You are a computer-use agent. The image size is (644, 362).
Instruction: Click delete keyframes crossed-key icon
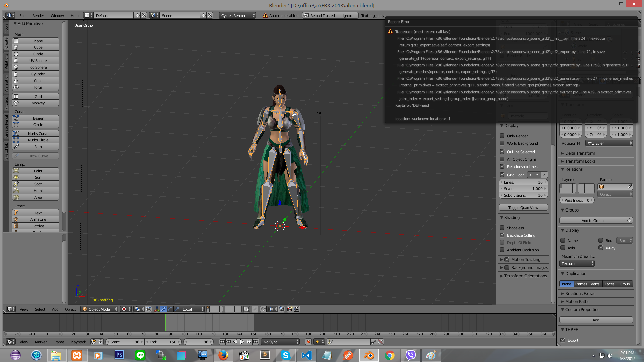click(380, 342)
